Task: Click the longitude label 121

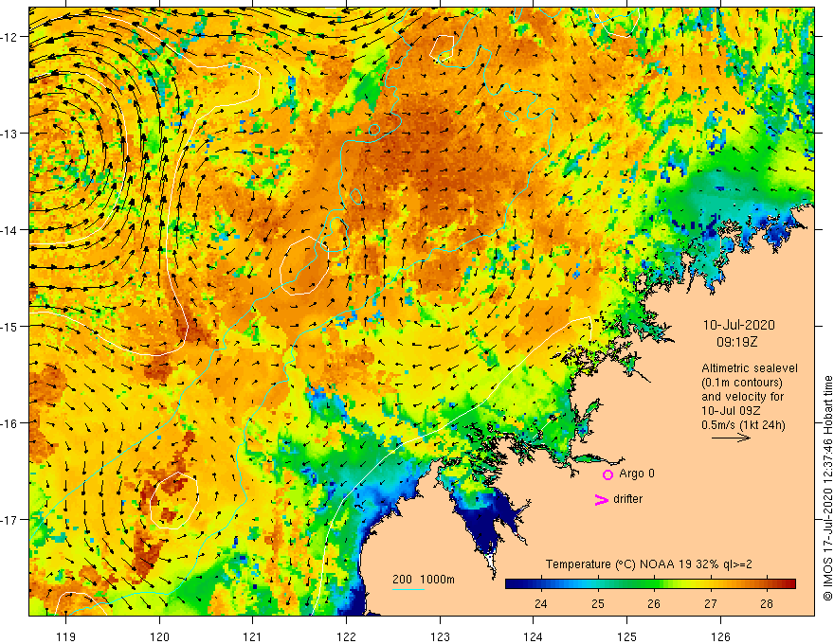Action: coord(253,636)
